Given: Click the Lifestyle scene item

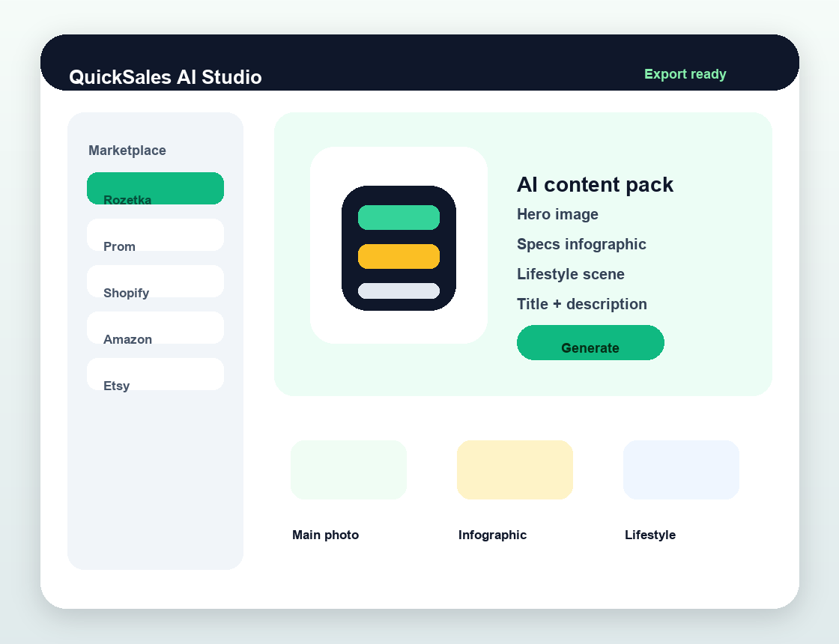Looking at the screenshot, I should (570, 274).
